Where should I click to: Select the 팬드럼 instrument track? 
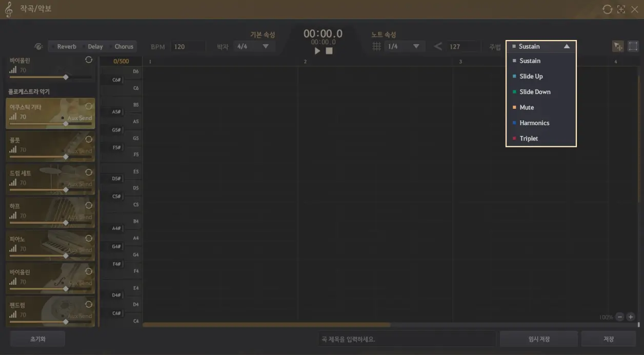(50, 311)
